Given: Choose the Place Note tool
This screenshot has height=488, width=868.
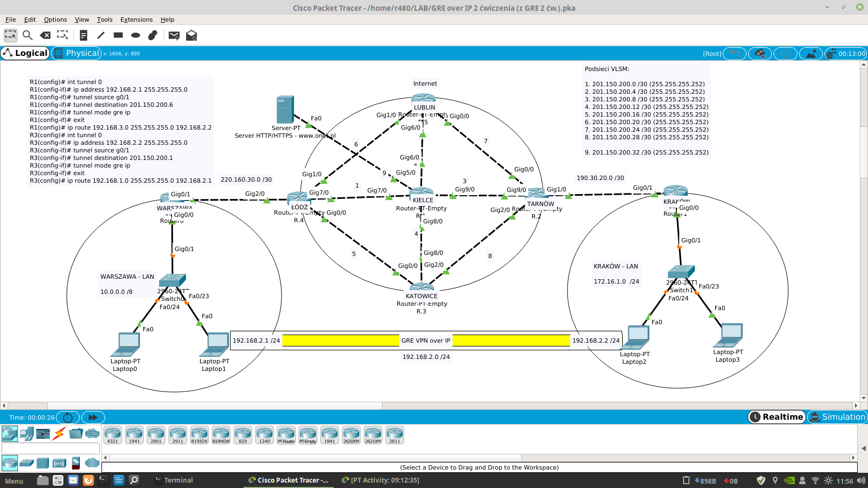Looking at the screenshot, I should click(x=83, y=35).
